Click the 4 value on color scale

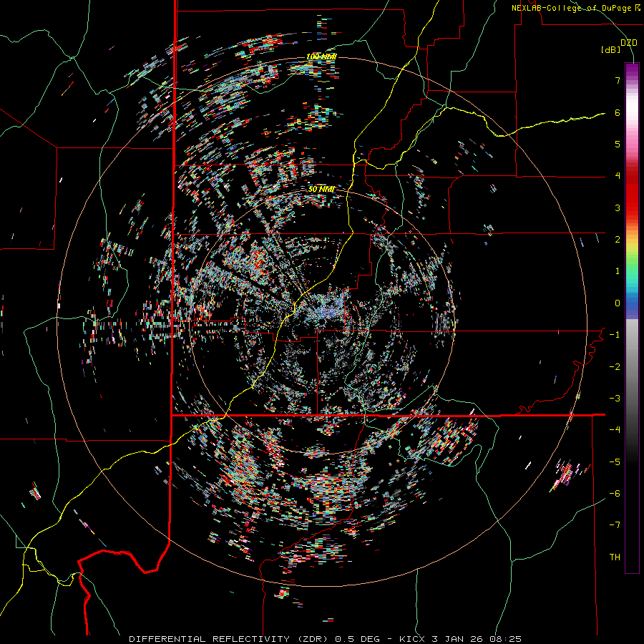point(618,176)
